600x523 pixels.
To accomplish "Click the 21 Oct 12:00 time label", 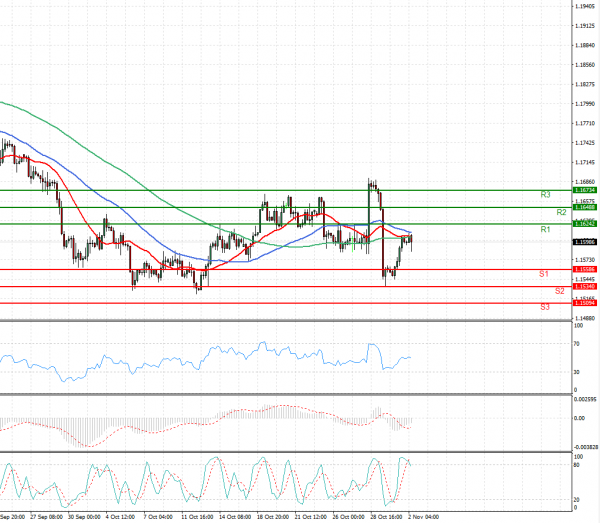I will click(x=311, y=517).
